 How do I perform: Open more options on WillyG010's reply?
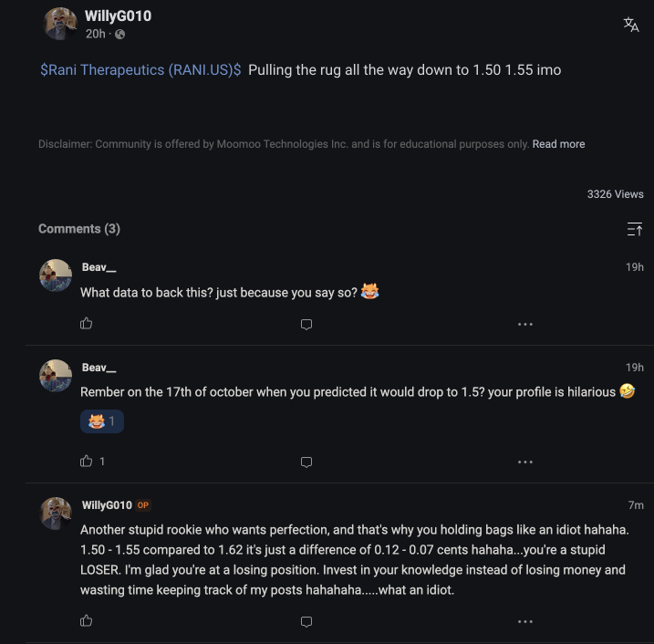click(x=525, y=622)
